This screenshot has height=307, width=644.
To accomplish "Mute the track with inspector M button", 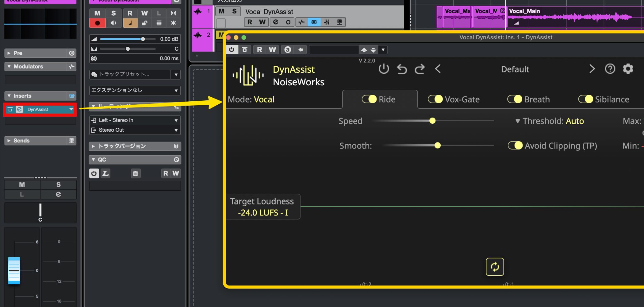I will [x=97, y=13].
